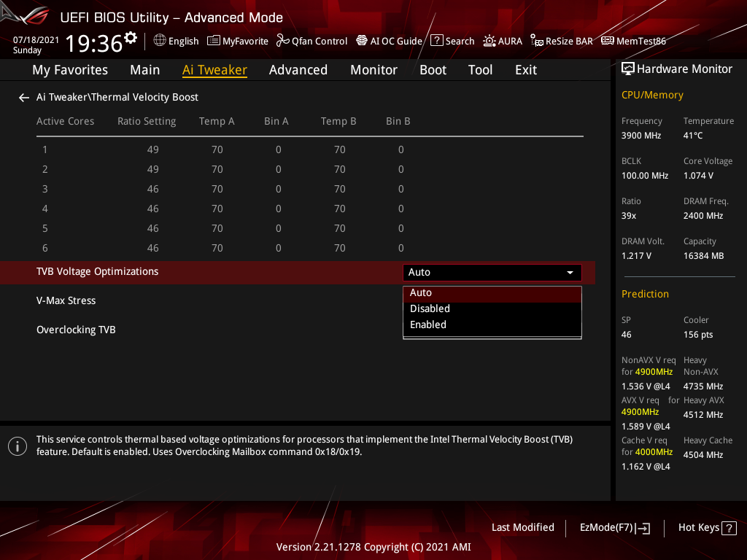747x560 pixels.
Task: Click the Last Modified button
Action: (x=523, y=527)
